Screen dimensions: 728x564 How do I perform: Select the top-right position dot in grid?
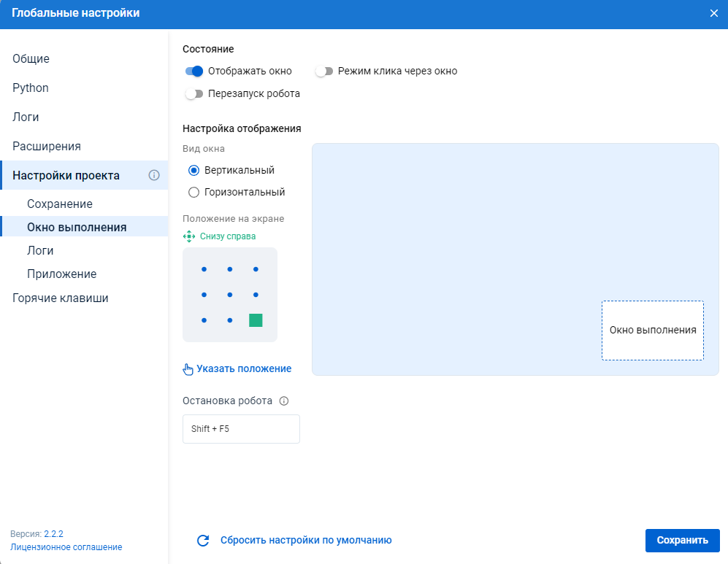[x=256, y=269]
